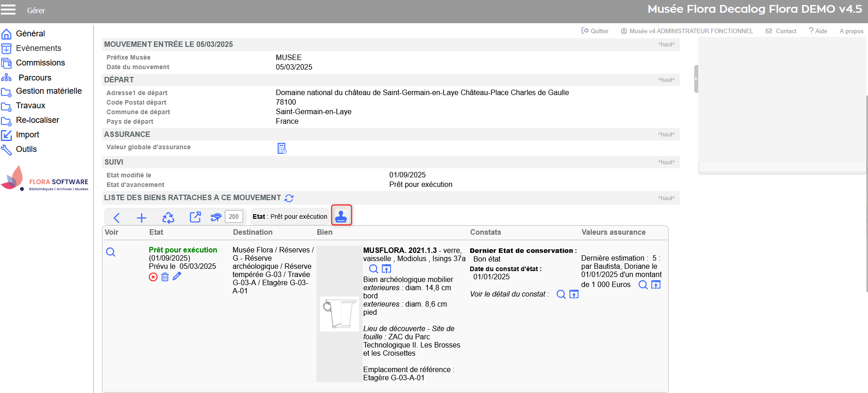Viewport: 868px width, 393px height.
Task: Refresh the list of attached items
Action: pyautogui.click(x=289, y=198)
